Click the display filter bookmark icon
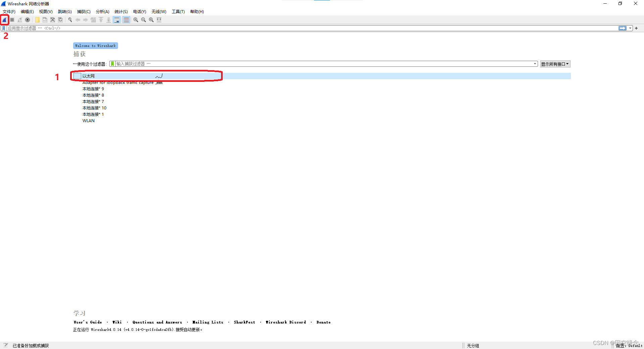The width and height of the screenshot is (644, 349). click(x=4, y=28)
